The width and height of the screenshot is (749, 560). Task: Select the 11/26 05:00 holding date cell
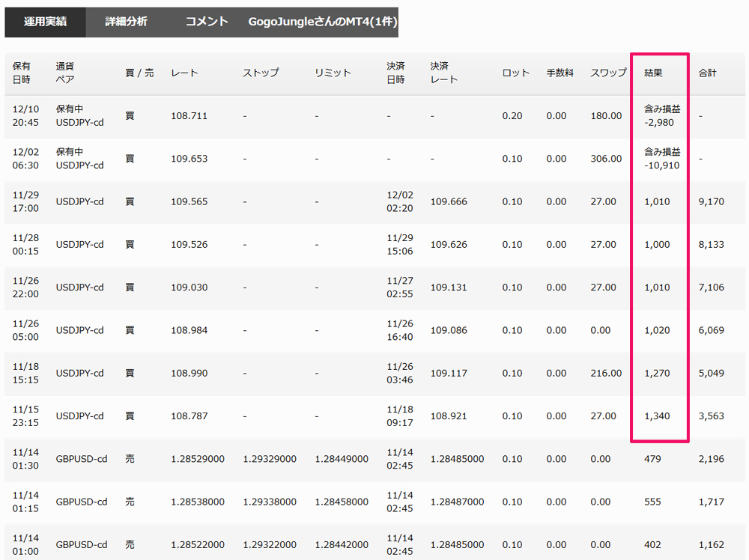click(25, 330)
